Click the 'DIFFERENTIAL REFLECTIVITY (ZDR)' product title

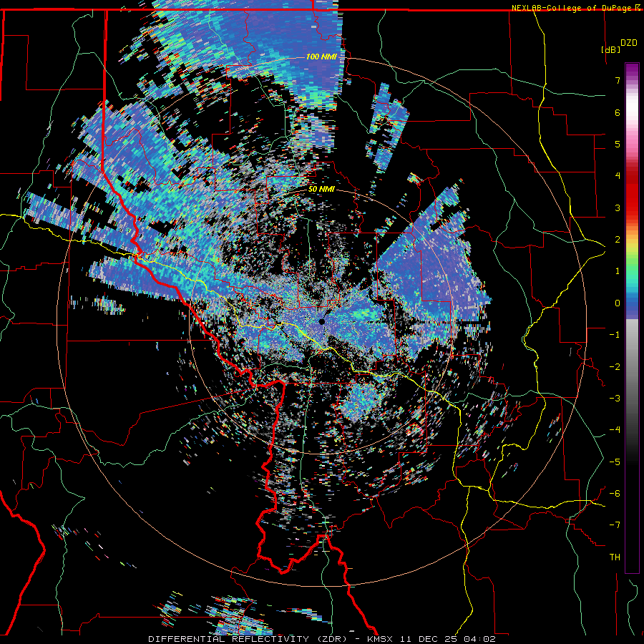click(x=248, y=639)
